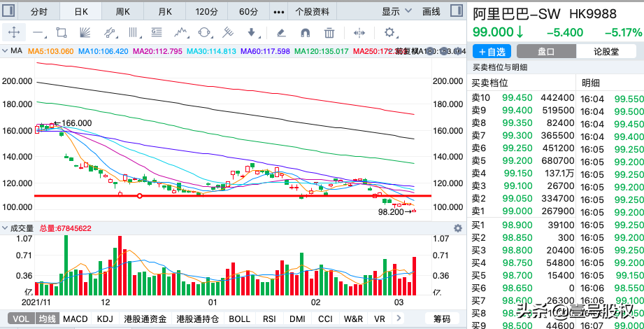Collapse the 成交量 volume panel chevron
Screen dimensions: 644x329
pos(6,227)
